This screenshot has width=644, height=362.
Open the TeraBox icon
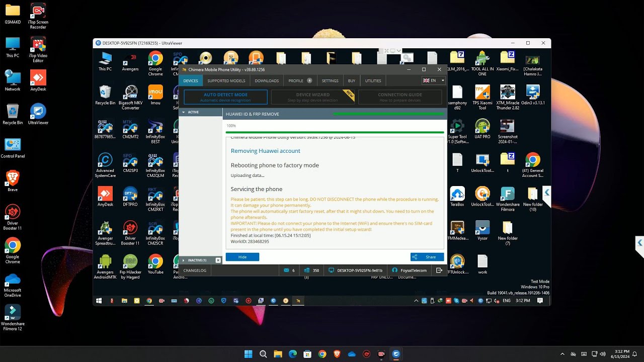point(457,196)
